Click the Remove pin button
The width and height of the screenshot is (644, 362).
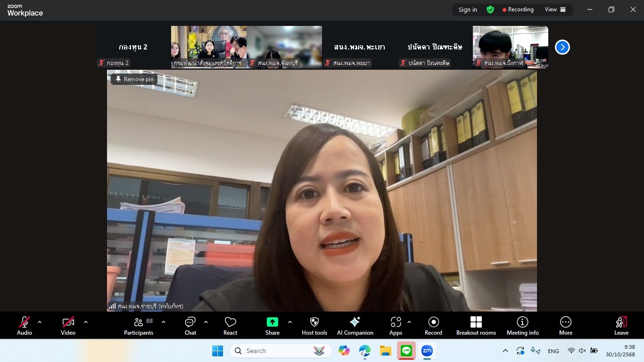click(x=134, y=79)
